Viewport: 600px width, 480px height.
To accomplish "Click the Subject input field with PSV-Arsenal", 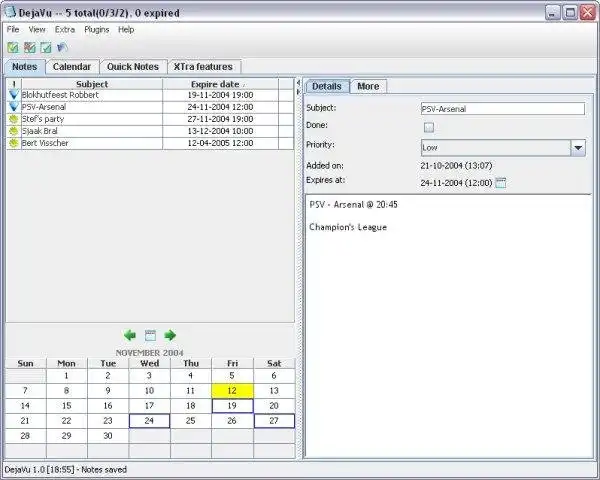I will 503,109.
